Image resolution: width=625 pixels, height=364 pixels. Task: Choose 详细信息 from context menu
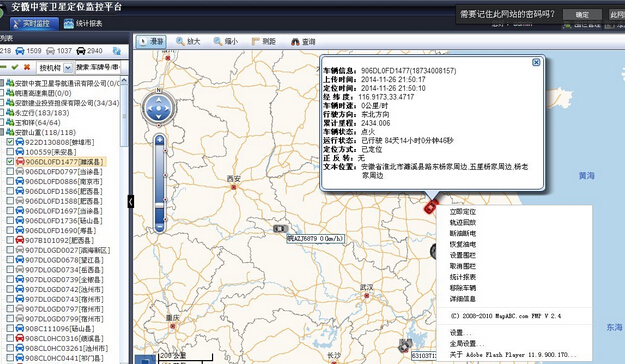click(462, 299)
